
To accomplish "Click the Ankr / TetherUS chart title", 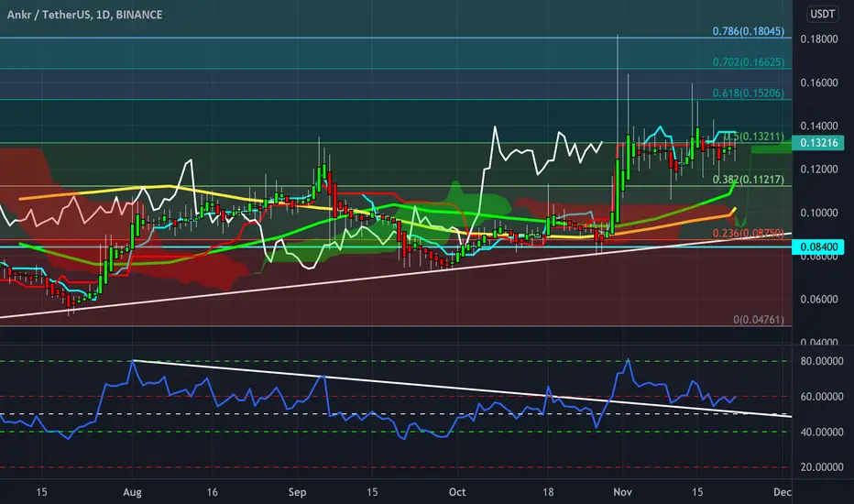I will 84,15.
